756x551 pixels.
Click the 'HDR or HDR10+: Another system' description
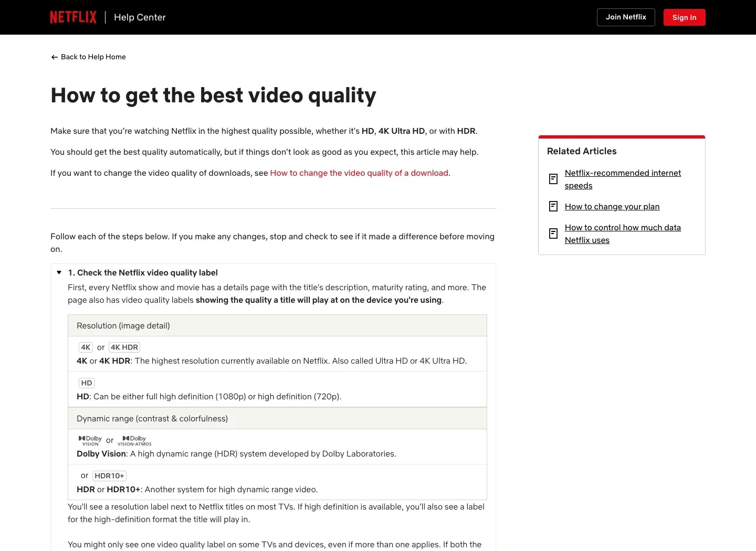tap(197, 490)
